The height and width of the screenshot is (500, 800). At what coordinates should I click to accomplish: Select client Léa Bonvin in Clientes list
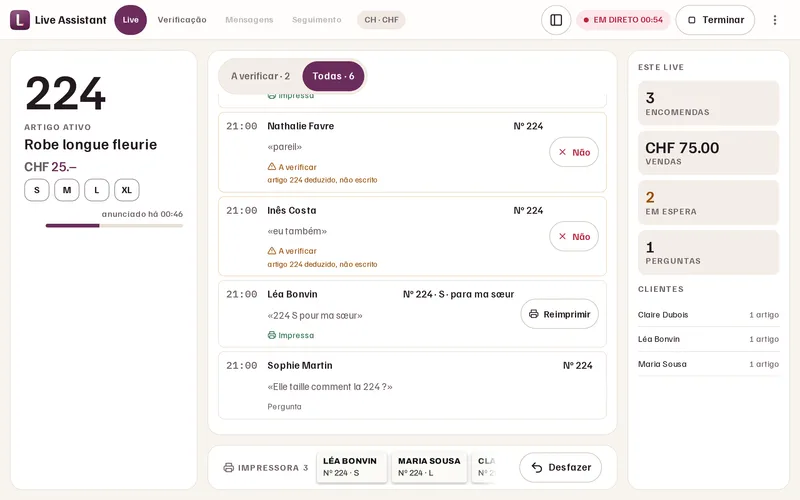click(709, 339)
